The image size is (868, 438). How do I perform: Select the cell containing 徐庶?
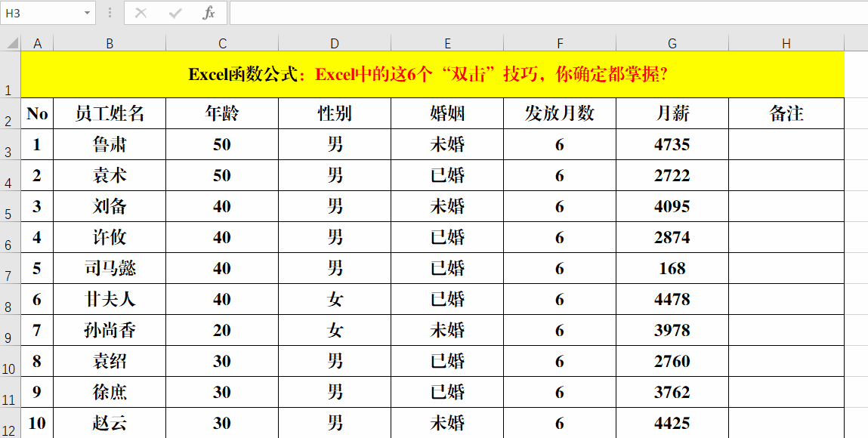(110, 393)
